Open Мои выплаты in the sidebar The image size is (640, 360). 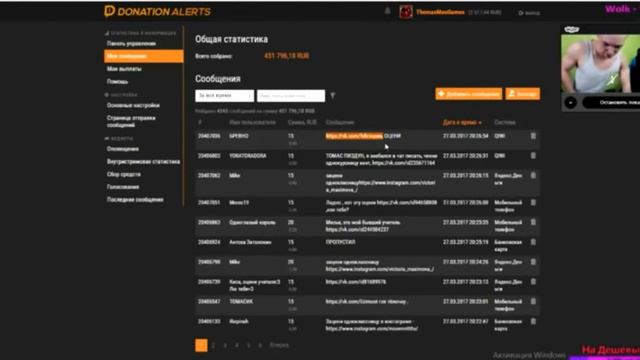(124, 69)
